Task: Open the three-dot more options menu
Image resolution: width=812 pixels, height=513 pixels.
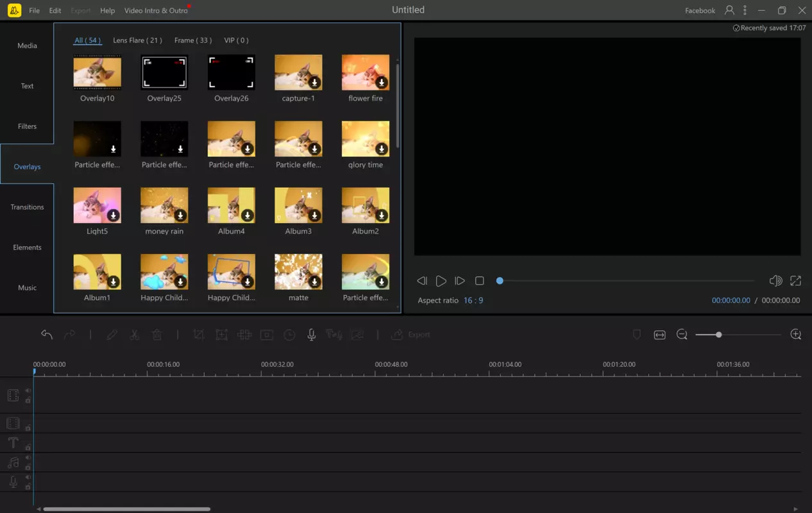Action: (745, 10)
